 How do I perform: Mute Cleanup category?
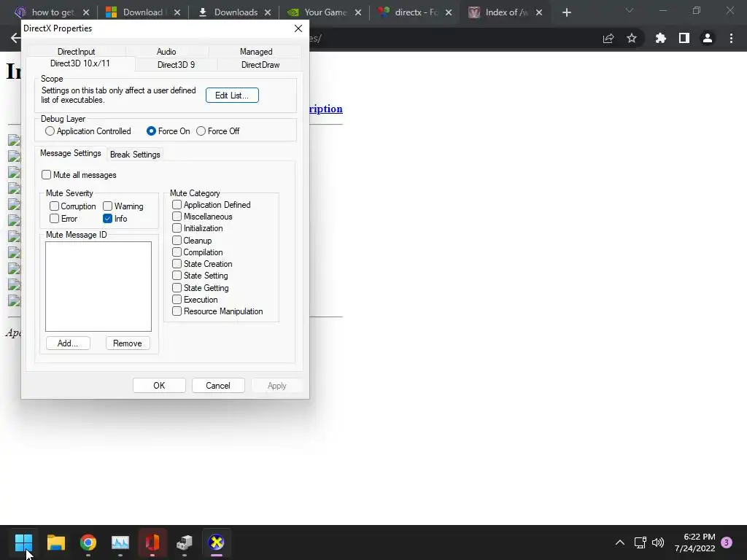click(192, 241)
